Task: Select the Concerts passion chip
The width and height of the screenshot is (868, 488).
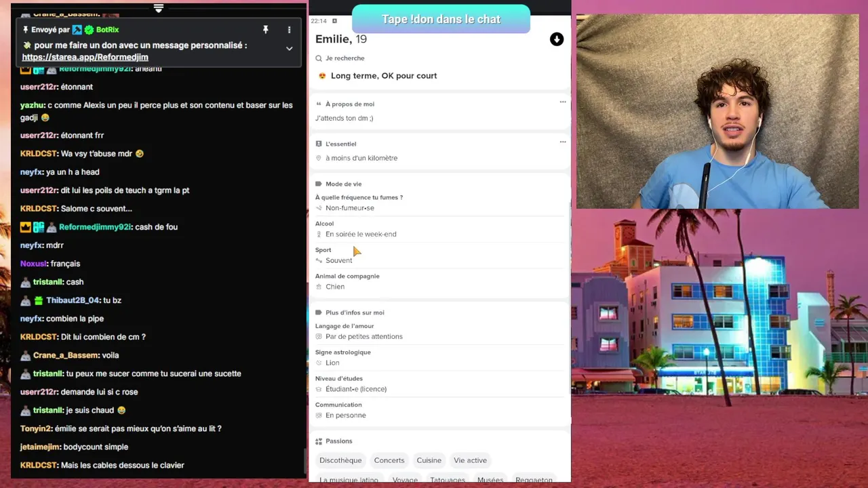Action: pos(389,460)
